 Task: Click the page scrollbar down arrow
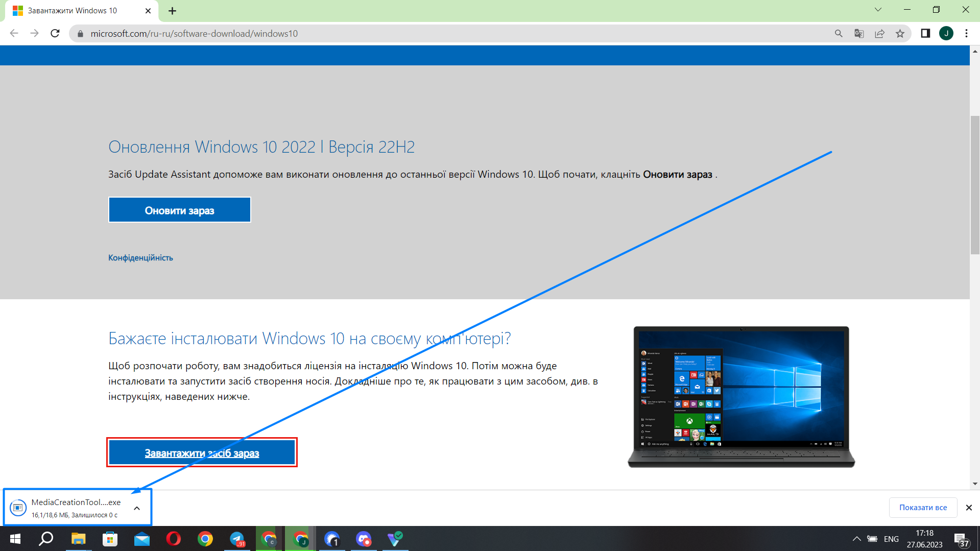[x=975, y=484]
